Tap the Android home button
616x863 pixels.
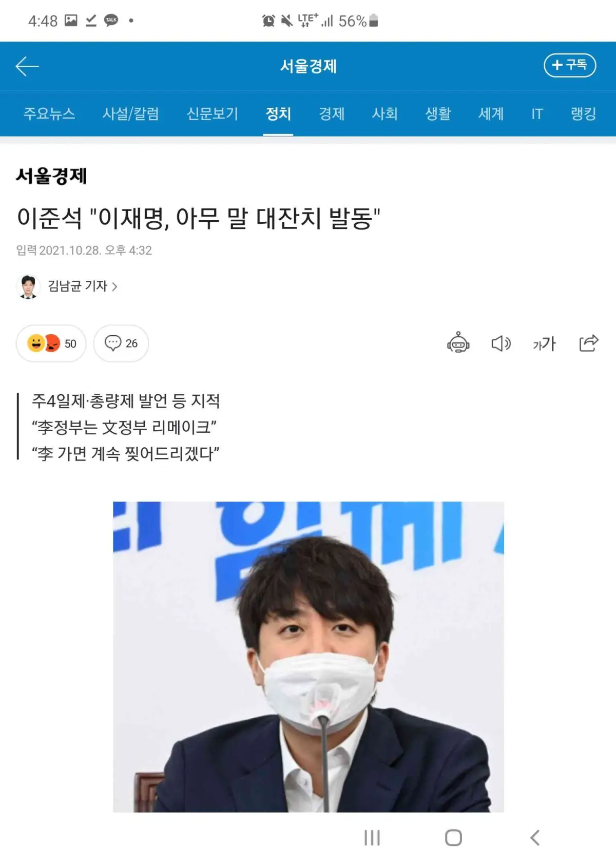[x=453, y=838]
